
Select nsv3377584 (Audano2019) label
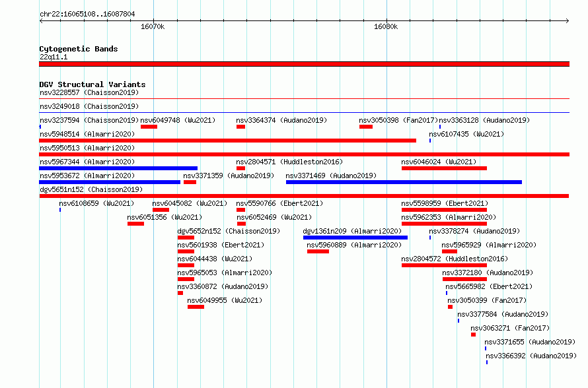click(x=503, y=314)
